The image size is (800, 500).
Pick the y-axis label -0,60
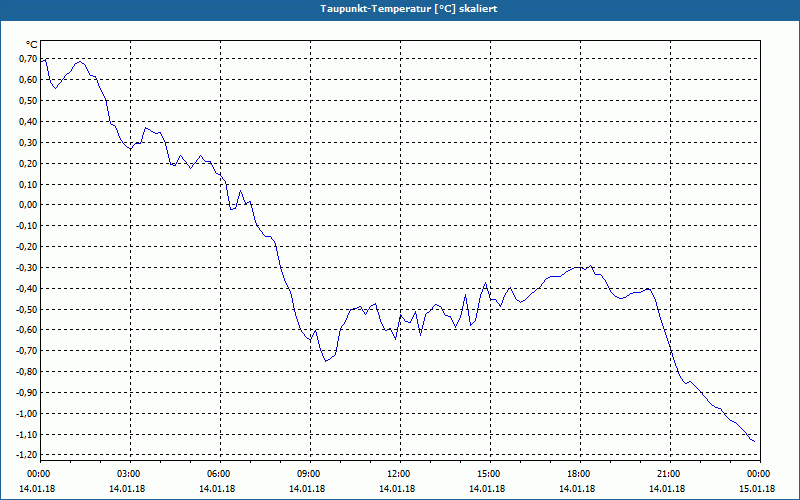point(27,330)
